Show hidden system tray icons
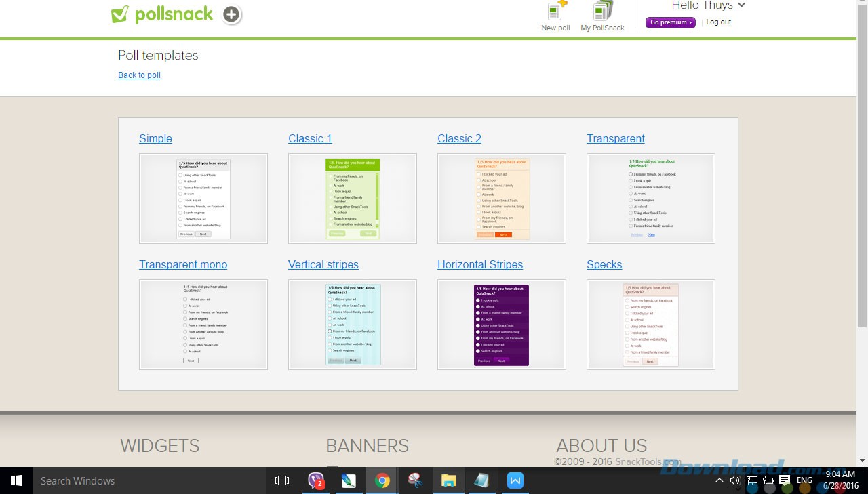 [719, 480]
